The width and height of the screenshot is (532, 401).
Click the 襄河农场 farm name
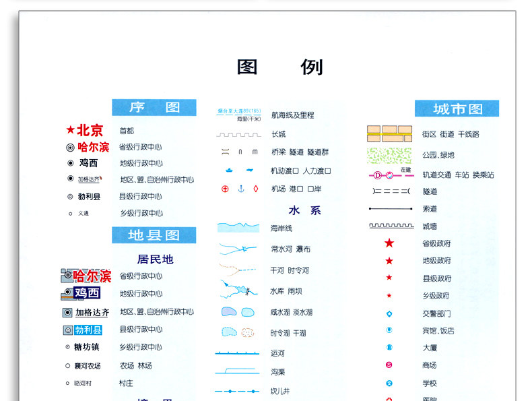[x=88, y=366]
